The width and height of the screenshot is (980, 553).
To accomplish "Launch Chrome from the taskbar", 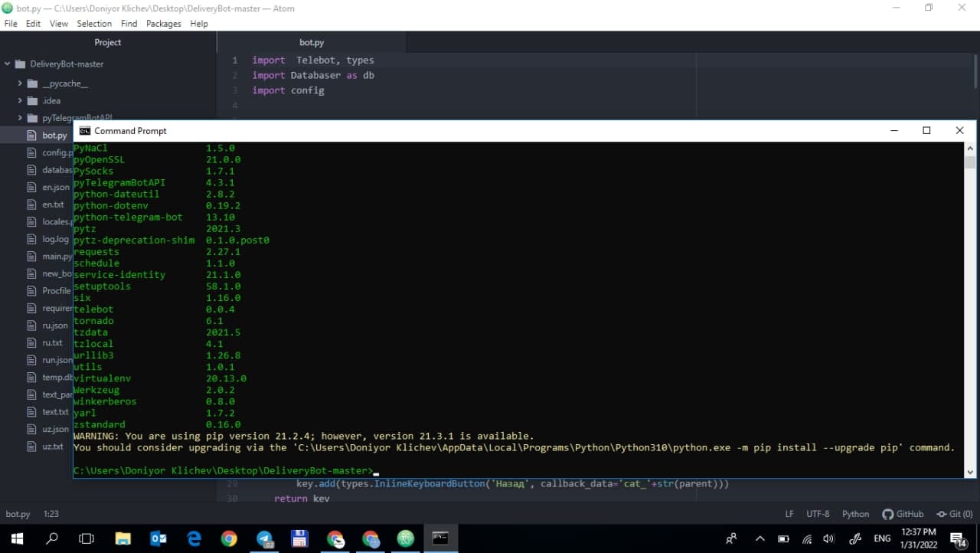I will 229,538.
